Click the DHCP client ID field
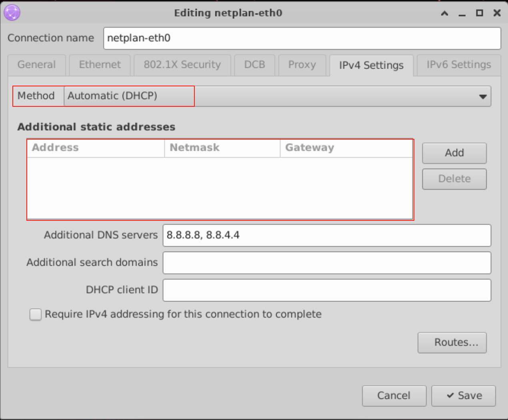This screenshot has width=508, height=420. tap(327, 290)
